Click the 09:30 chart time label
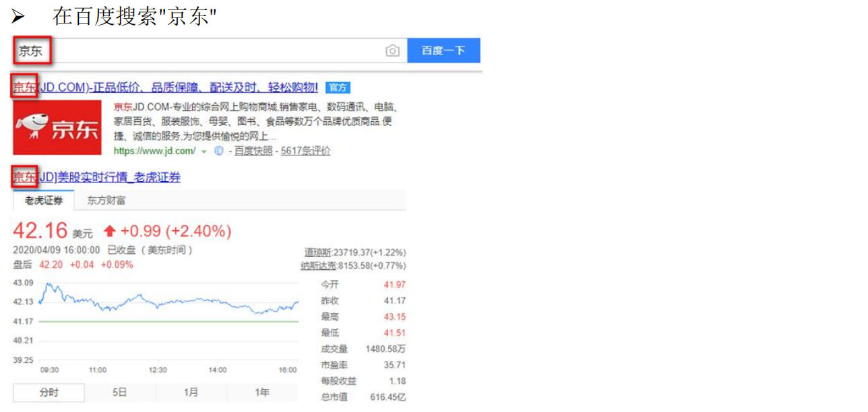 [49, 370]
